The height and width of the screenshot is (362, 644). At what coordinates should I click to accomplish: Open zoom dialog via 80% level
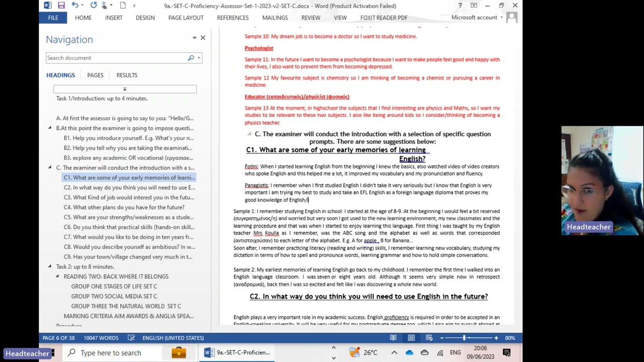pos(510,338)
